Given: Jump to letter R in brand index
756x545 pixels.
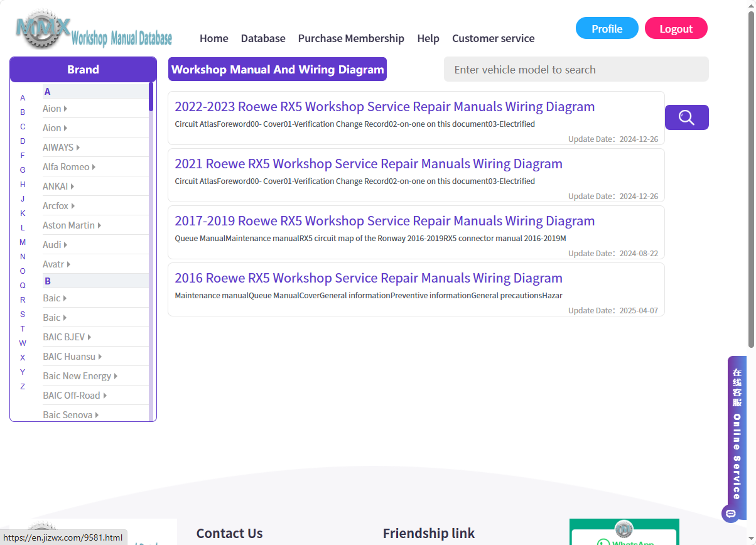Looking at the screenshot, I should [23, 300].
